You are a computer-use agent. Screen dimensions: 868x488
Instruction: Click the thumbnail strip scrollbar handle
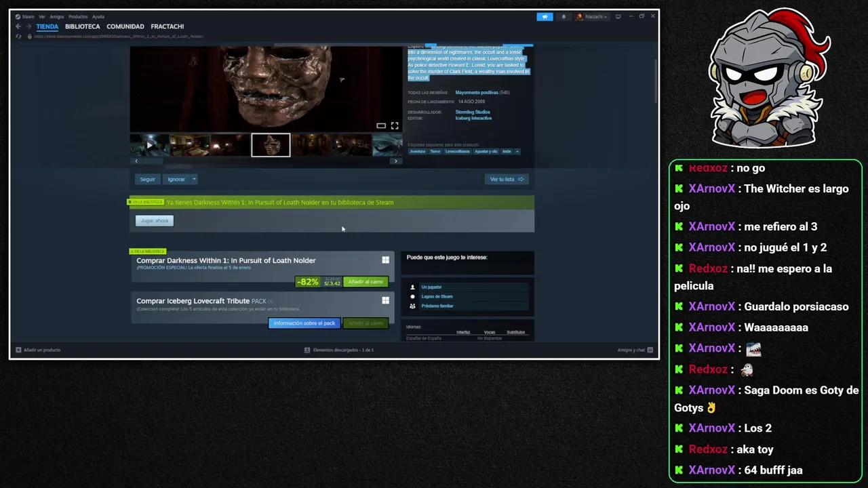pos(152,161)
